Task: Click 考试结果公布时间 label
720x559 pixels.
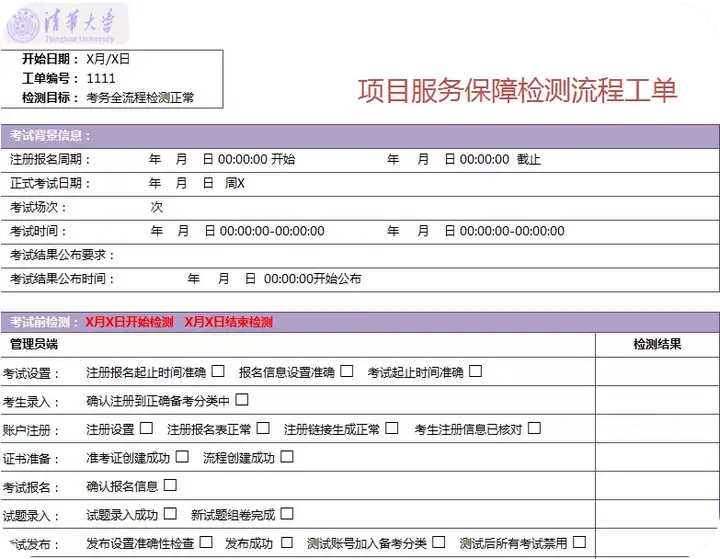Action: click(62, 279)
